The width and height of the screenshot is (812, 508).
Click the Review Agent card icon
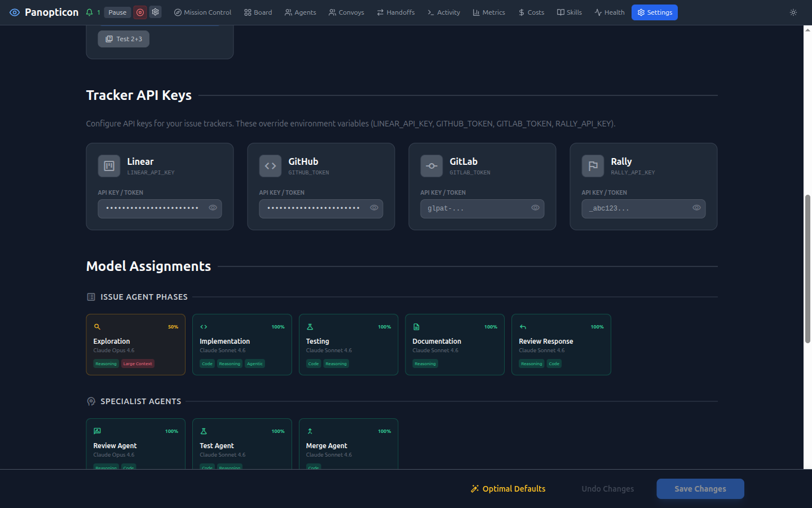(97, 431)
